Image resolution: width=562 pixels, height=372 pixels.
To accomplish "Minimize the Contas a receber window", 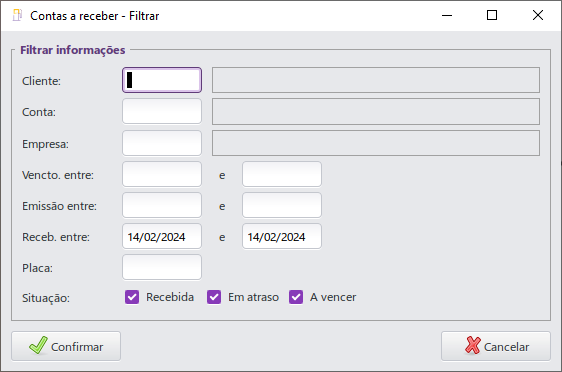I will click(x=447, y=15).
